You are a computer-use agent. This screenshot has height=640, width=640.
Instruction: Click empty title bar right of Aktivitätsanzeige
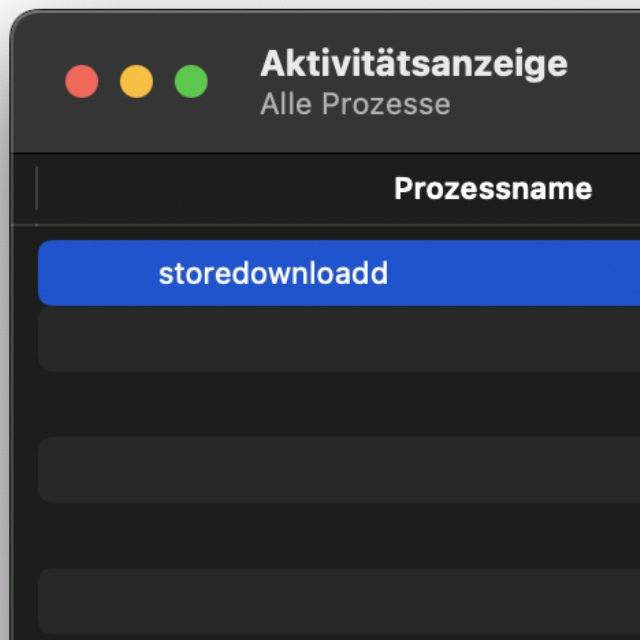pos(605,70)
